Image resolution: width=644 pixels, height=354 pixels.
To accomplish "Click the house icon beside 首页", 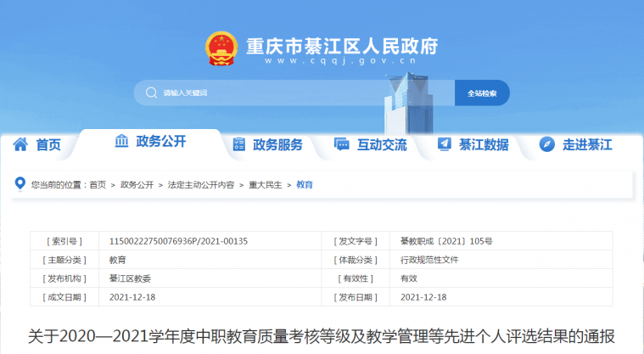I will coord(20,144).
